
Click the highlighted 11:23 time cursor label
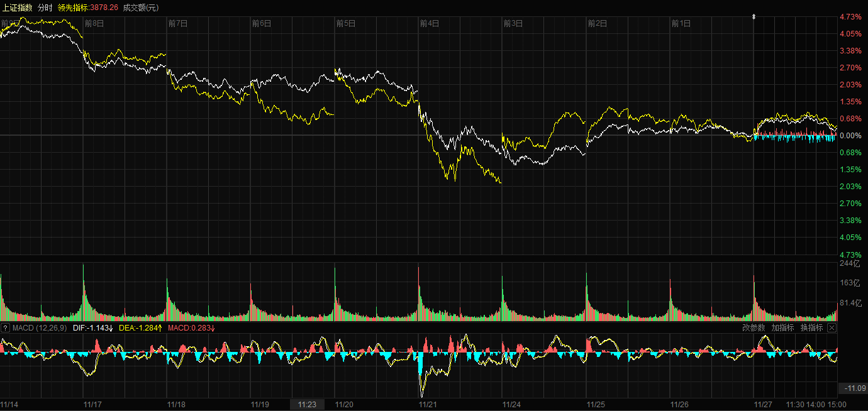[x=307, y=405]
